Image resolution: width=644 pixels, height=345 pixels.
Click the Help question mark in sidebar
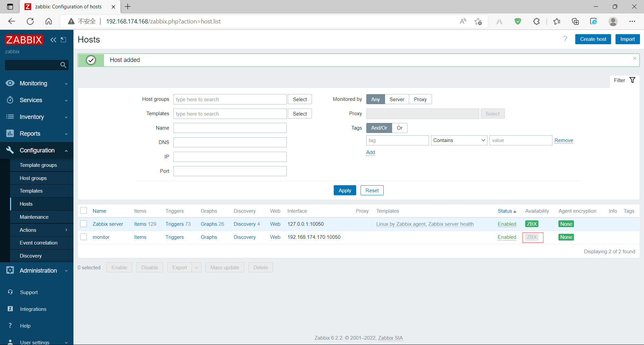pos(10,326)
